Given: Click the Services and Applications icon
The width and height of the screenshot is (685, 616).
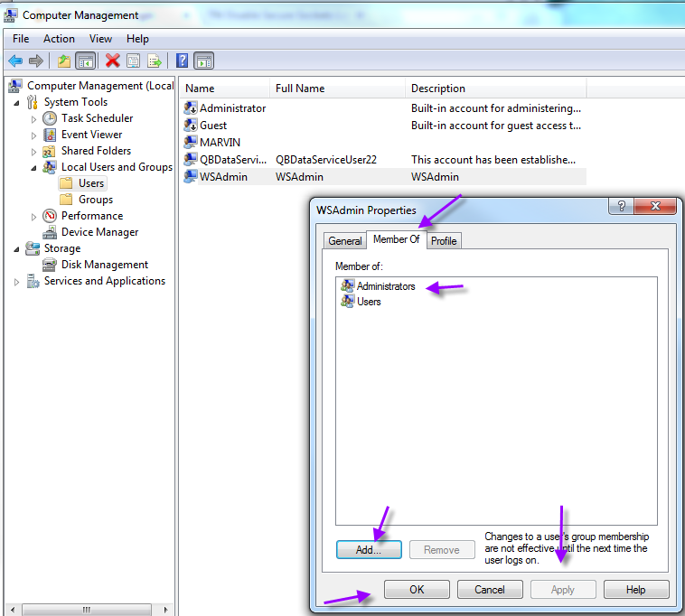Looking at the screenshot, I should coord(33,281).
